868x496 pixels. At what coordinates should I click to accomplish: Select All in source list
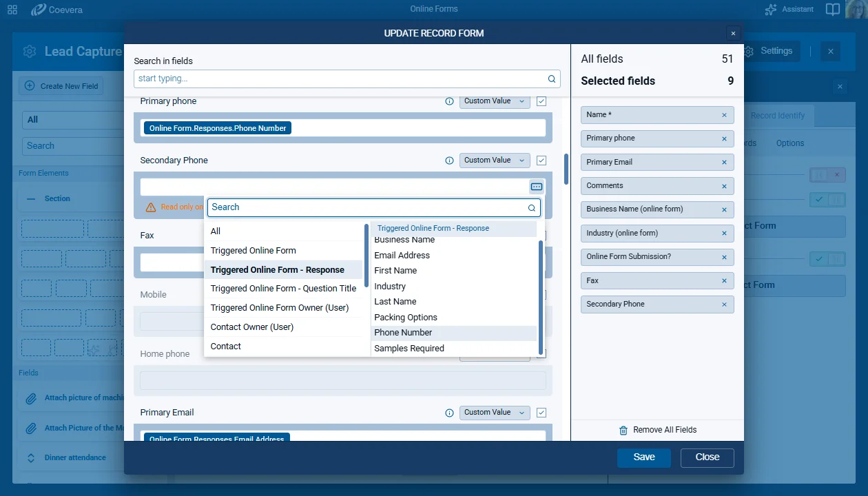pyautogui.click(x=283, y=231)
